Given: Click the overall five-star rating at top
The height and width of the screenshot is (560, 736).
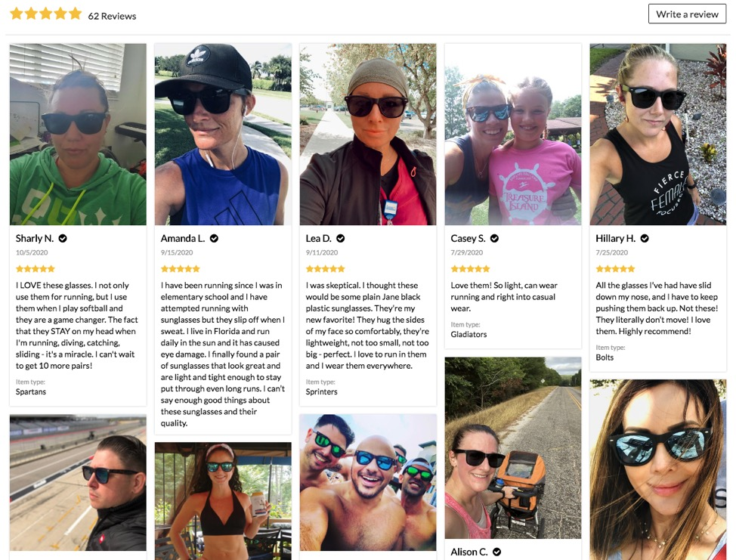Looking at the screenshot, I should pos(46,14).
